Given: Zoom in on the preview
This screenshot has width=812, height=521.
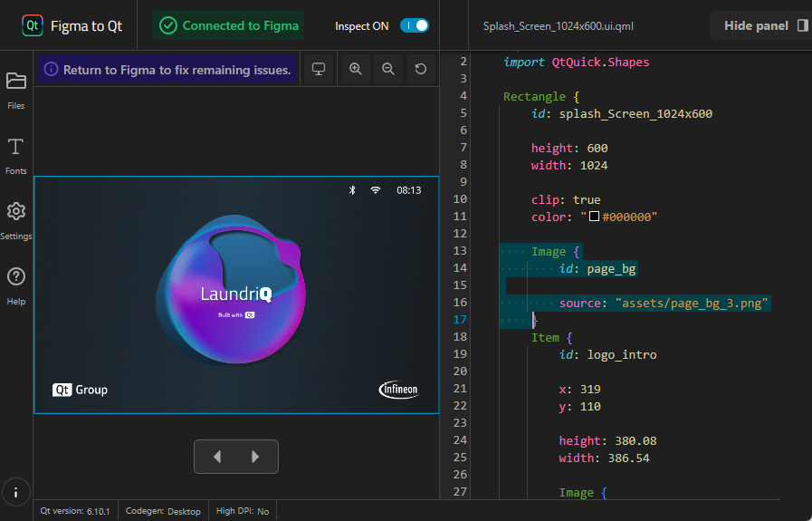Looking at the screenshot, I should [355, 69].
